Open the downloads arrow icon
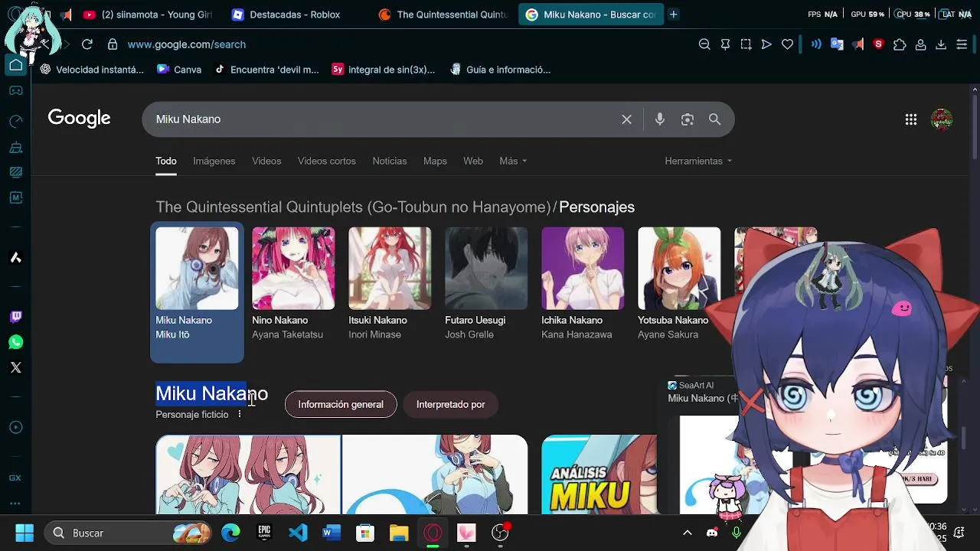Screen dimensions: 980x551 pos(941,44)
